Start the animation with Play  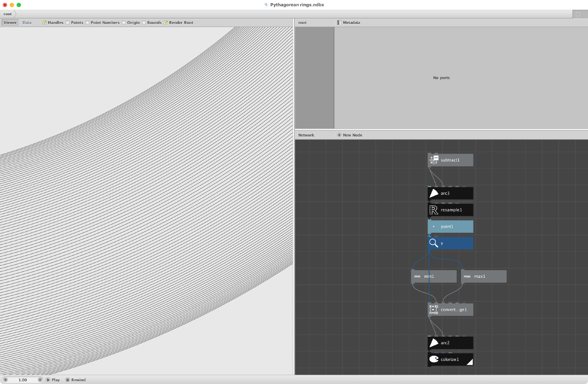[53, 380]
